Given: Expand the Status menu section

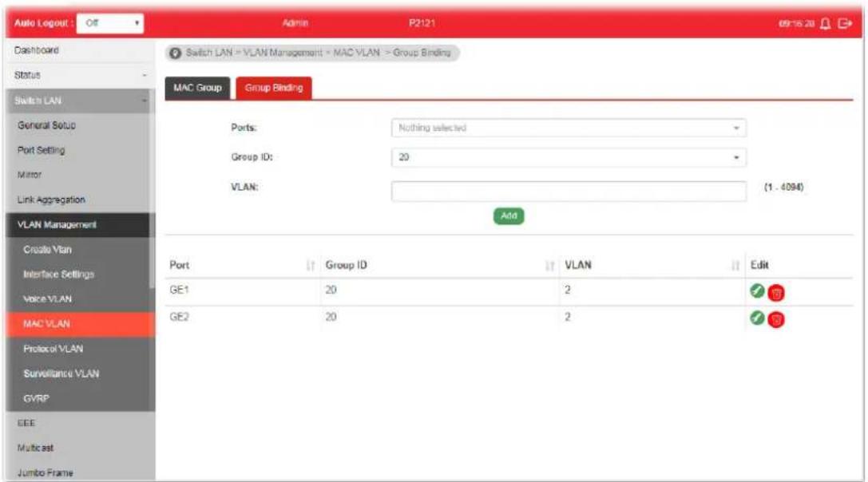Looking at the screenshot, I should tap(79, 75).
